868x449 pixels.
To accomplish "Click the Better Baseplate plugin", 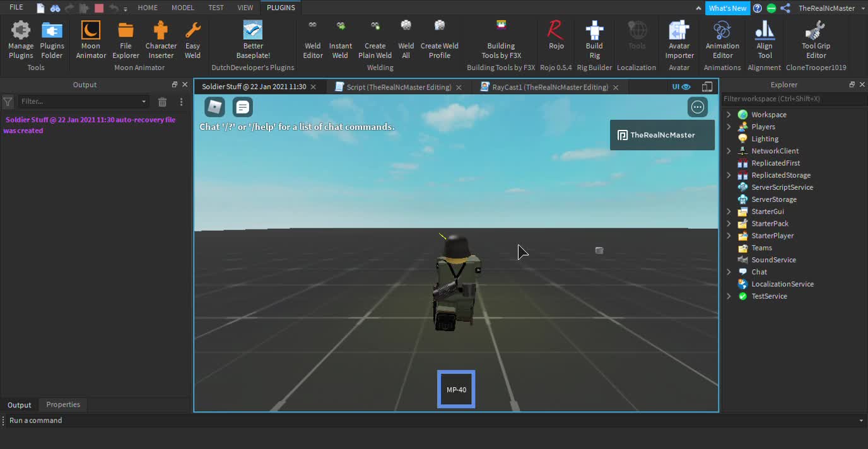I will (253, 40).
